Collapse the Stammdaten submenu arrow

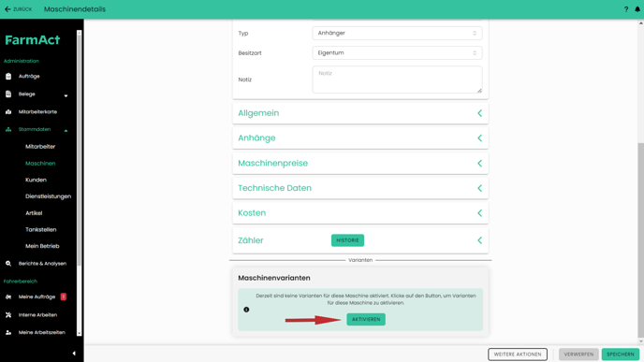click(66, 131)
